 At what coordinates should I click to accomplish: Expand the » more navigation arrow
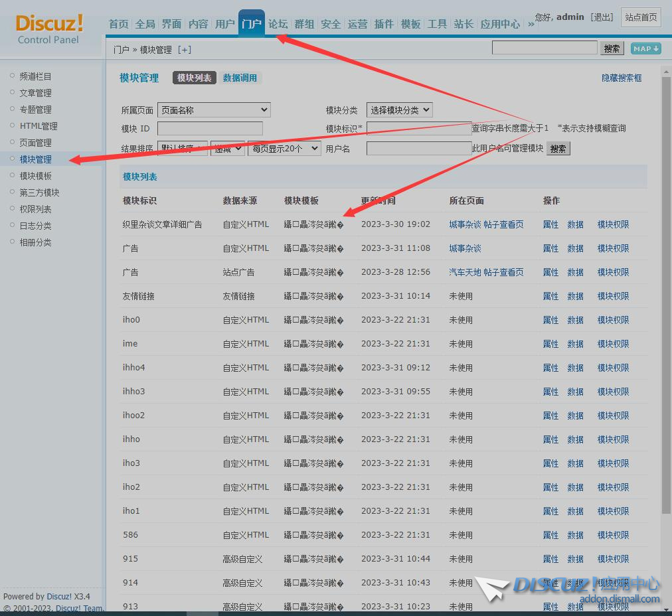[531, 24]
